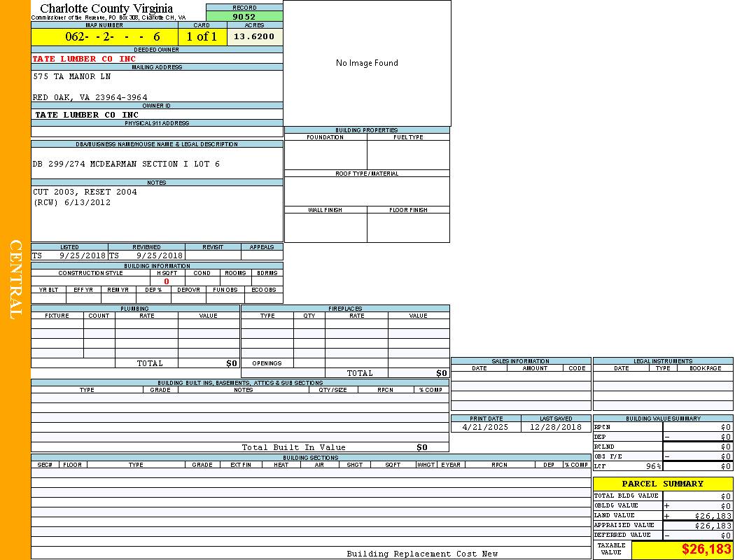The height and width of the screenshot is (560, 735).
Task: Select mailing address line 575 TA MANOR LN
Action: [72, 76]
